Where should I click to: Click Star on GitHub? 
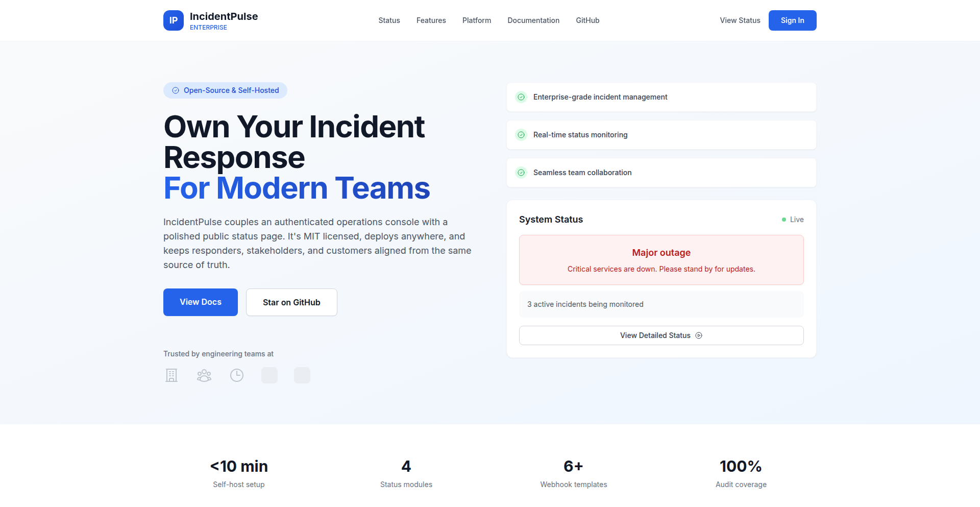click(x=291, y=302)
